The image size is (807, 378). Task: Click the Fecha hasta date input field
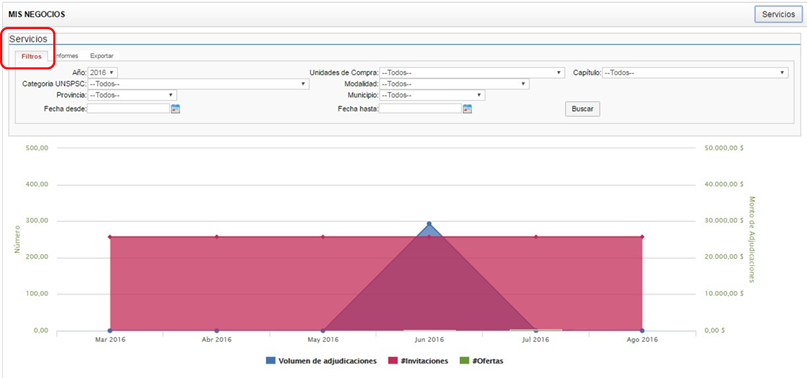point(420,109)
